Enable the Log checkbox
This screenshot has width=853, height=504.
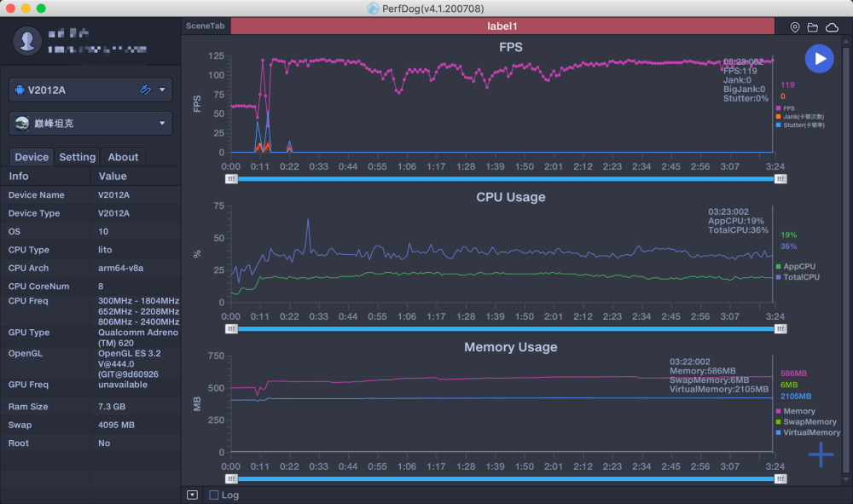pyautogui.click(x=214, y=495)
